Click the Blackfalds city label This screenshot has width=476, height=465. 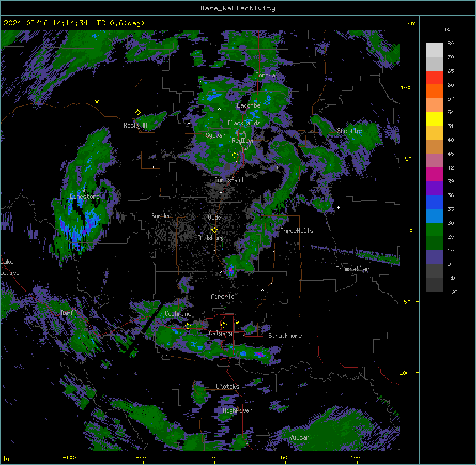tap(244, 123)
